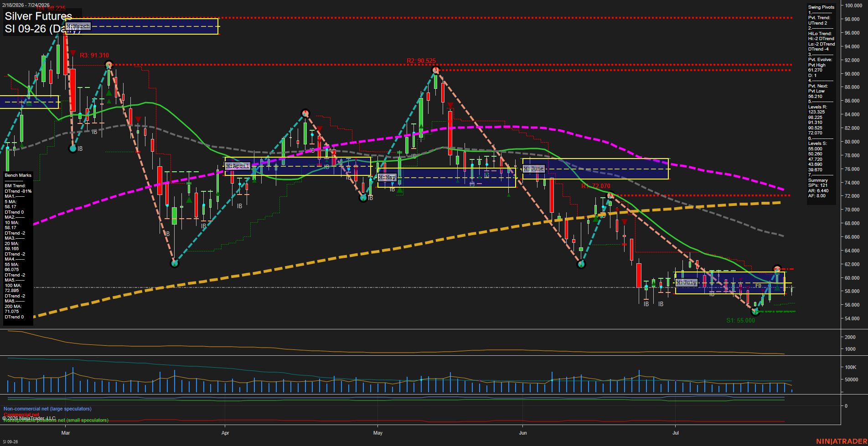Select swing high pivot marker at R2 90.525
The width and height of the screenshot is (868, 446).
(x=436, y=70)
